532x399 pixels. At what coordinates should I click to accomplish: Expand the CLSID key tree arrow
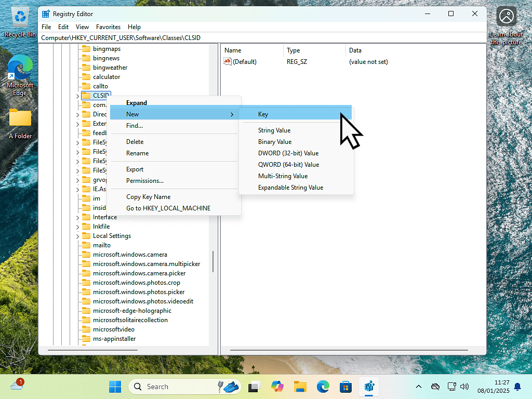point(77,96)
